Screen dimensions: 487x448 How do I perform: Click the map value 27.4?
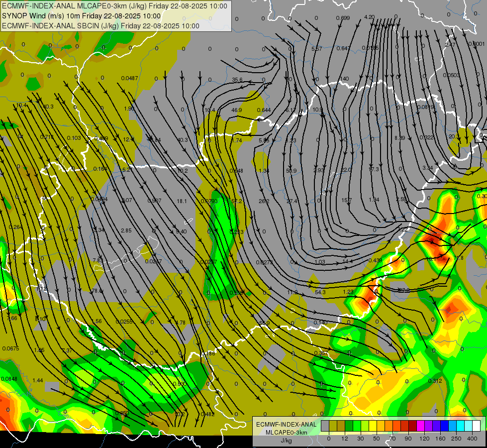click(292, 202)
